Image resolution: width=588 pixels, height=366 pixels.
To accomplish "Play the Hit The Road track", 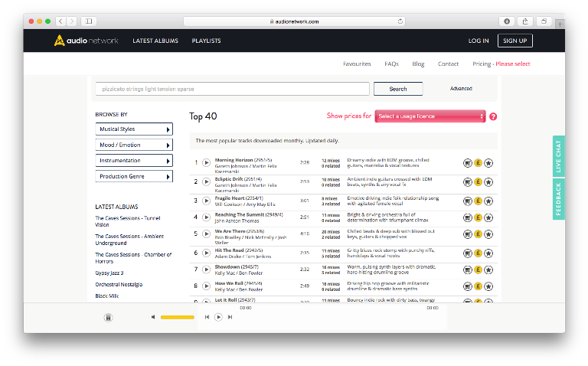I will (206, 253).
